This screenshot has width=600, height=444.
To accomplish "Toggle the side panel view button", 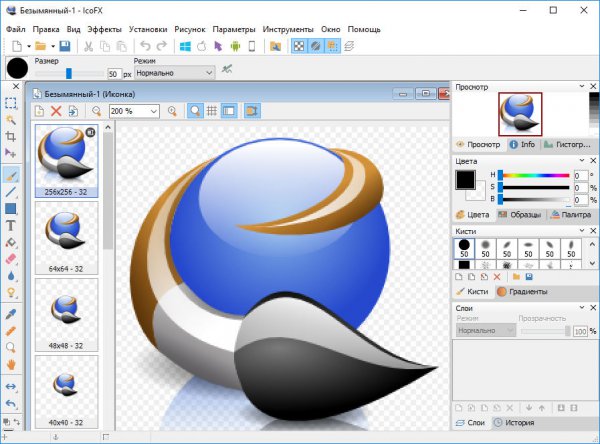I will click(x=229, y=111).
